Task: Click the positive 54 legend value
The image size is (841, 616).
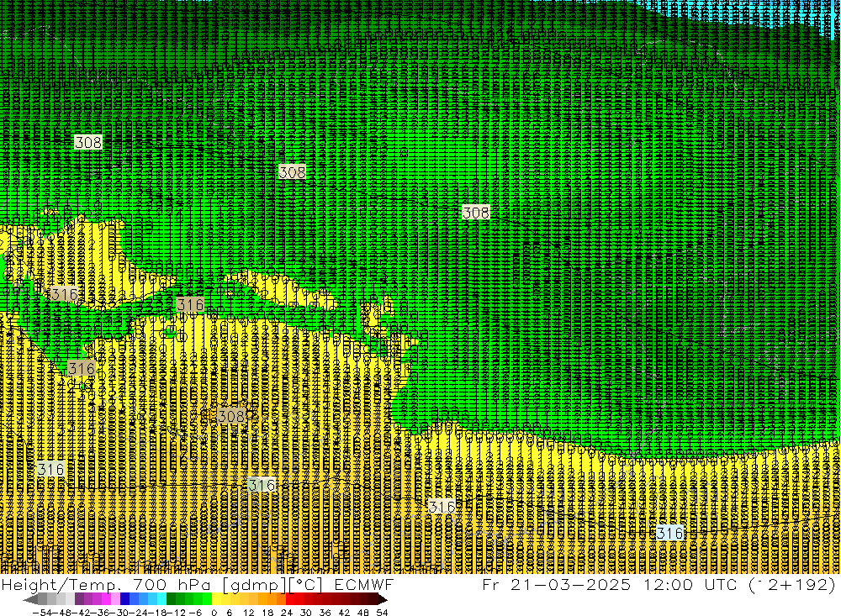Action: 382,613
